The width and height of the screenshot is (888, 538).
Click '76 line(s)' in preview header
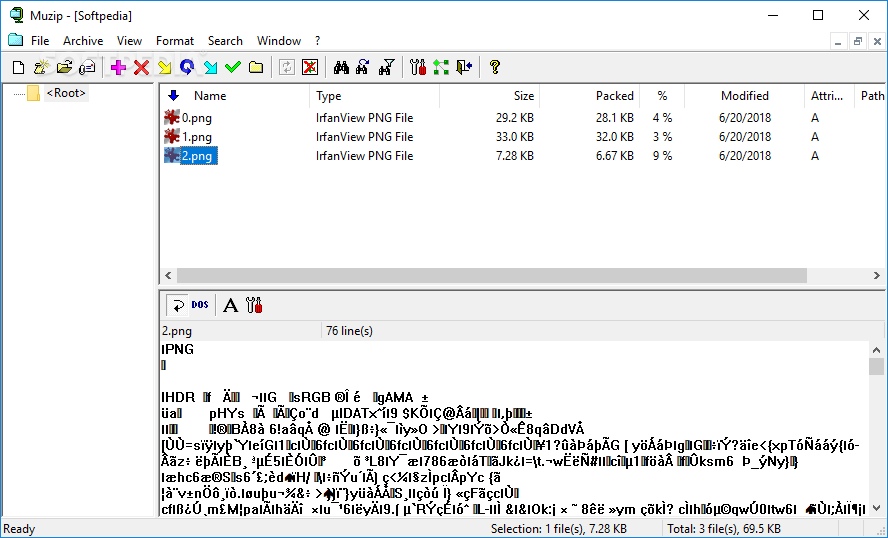[349, 331]
